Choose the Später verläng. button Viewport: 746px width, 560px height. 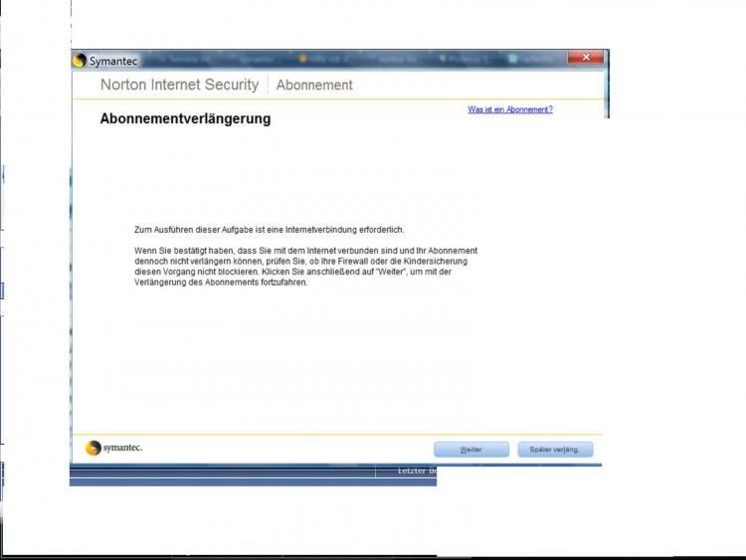point(555,450)
